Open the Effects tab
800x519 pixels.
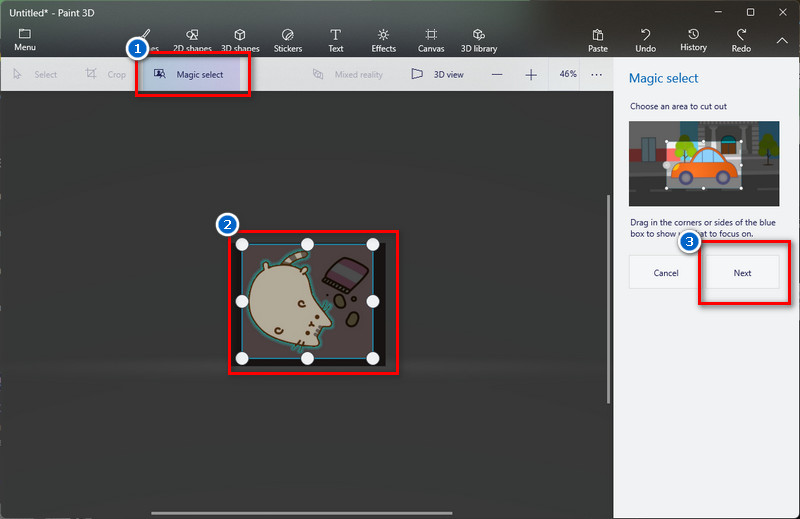383,41
